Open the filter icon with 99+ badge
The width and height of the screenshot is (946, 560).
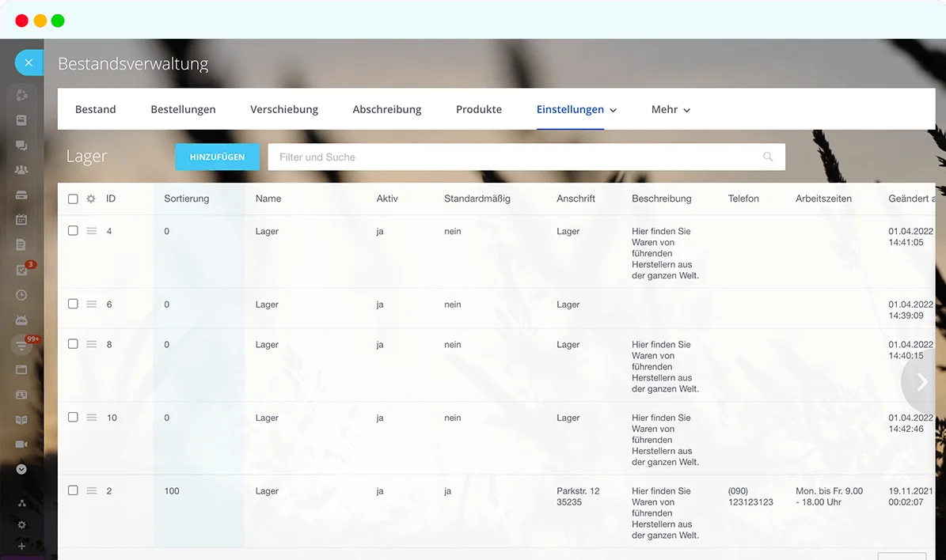[x=22, y=345]
